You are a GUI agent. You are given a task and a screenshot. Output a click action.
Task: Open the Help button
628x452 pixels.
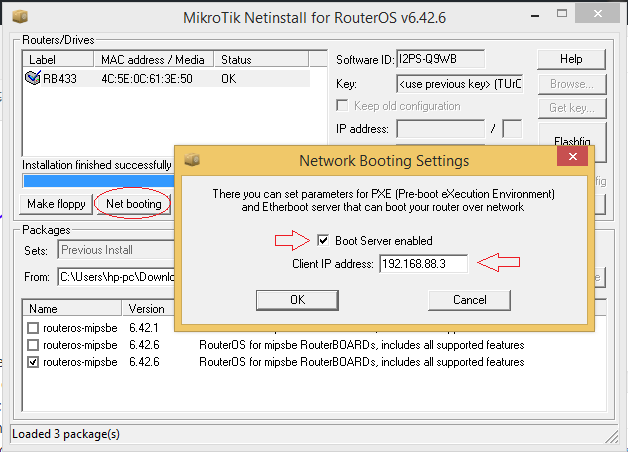pyautogui.click(x=571, y=59)
